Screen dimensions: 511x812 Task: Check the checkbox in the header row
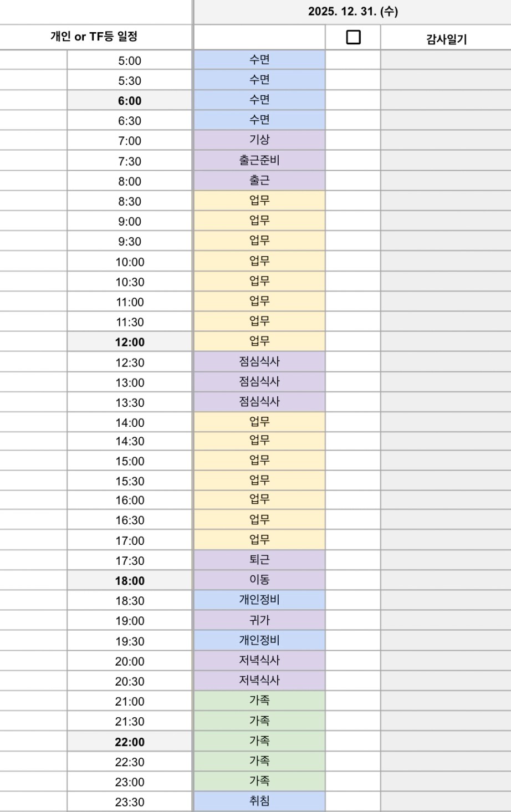(353, 37)
